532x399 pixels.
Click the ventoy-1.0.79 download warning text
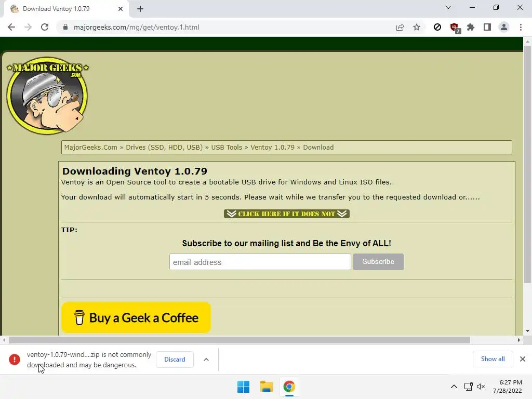pos(89,360)
